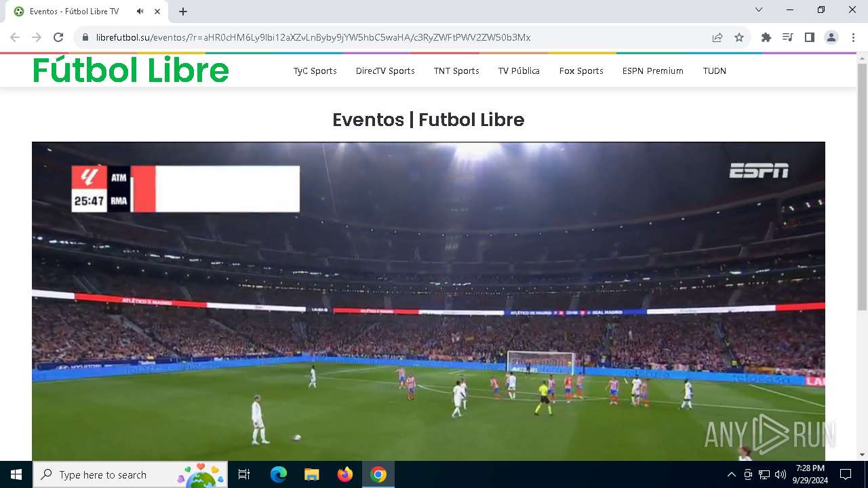
Task: Open TV Pública channel
Action: (519, 70)
